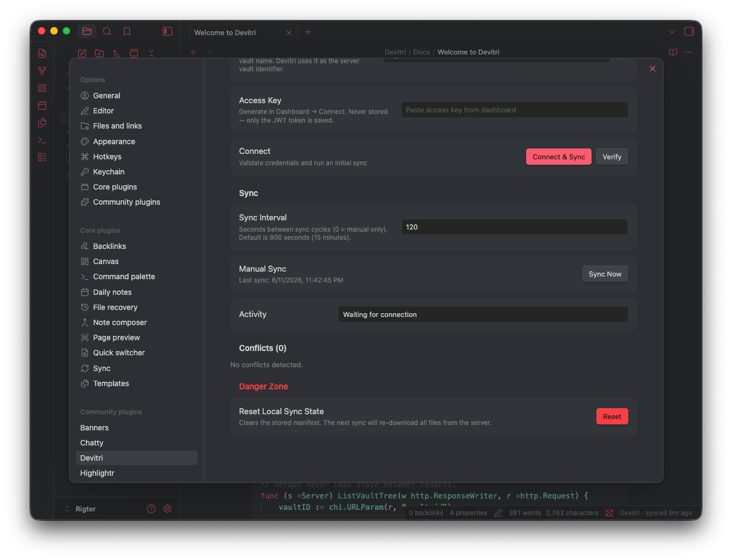Open Note composer plugin settings

click(x=137, y=322)
